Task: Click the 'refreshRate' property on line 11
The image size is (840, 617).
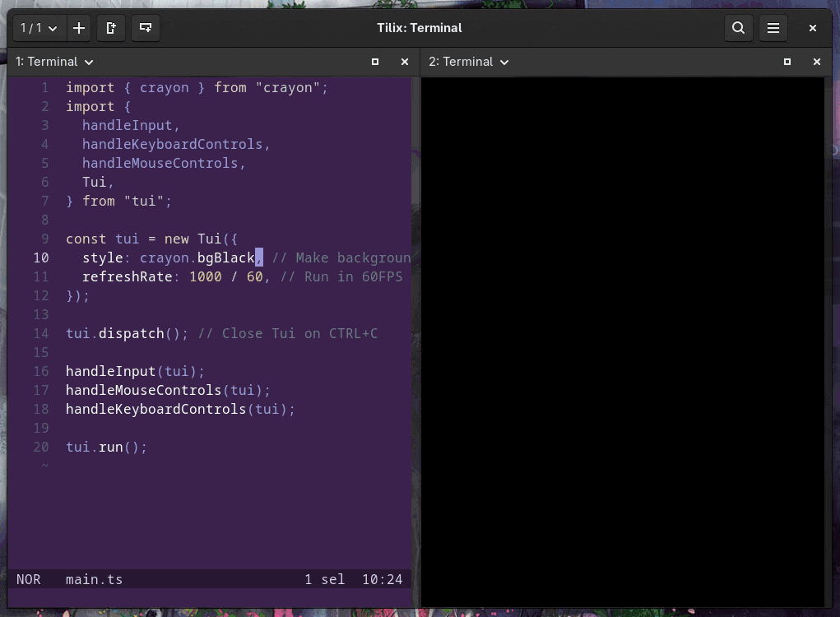Action: (127, 276)
